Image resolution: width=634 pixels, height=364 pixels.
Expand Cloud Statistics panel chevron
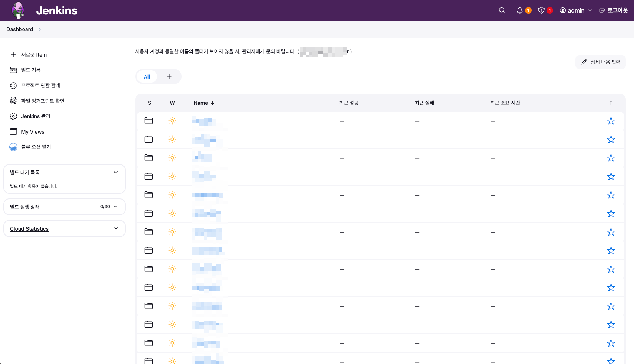coord(116,228)
